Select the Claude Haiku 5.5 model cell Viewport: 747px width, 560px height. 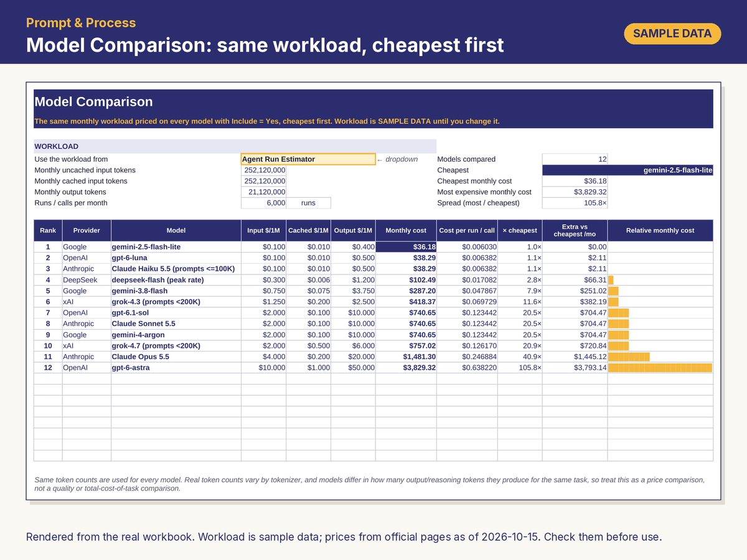click(x=176, y=269)
